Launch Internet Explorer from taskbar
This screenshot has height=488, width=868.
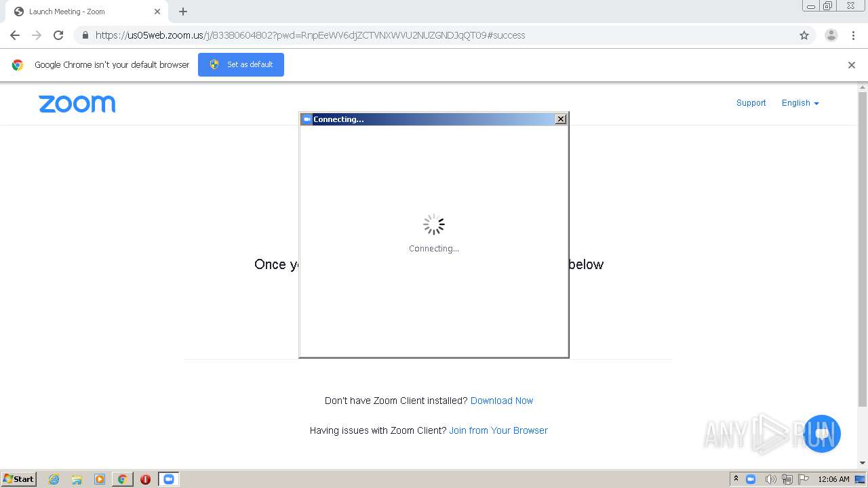(x=54, y=479)
